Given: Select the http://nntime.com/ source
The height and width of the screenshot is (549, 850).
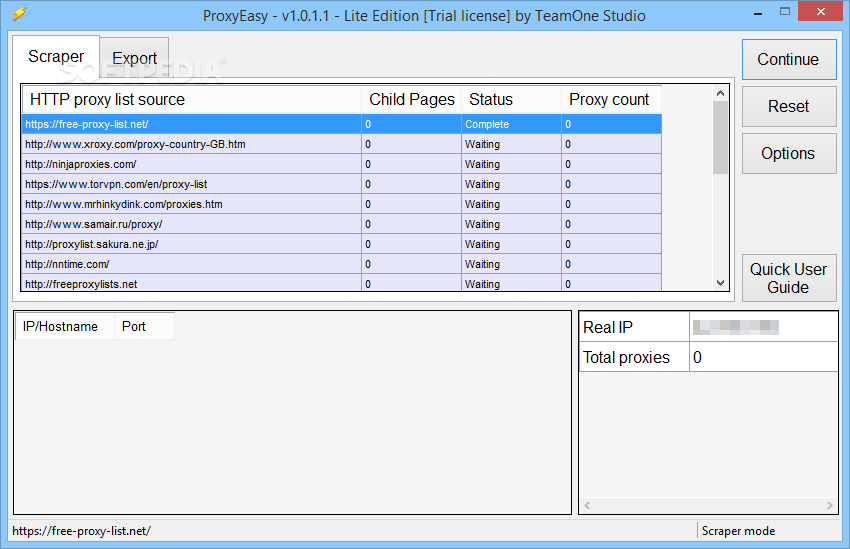Looking at the screenshot, I should pos(342,264).
